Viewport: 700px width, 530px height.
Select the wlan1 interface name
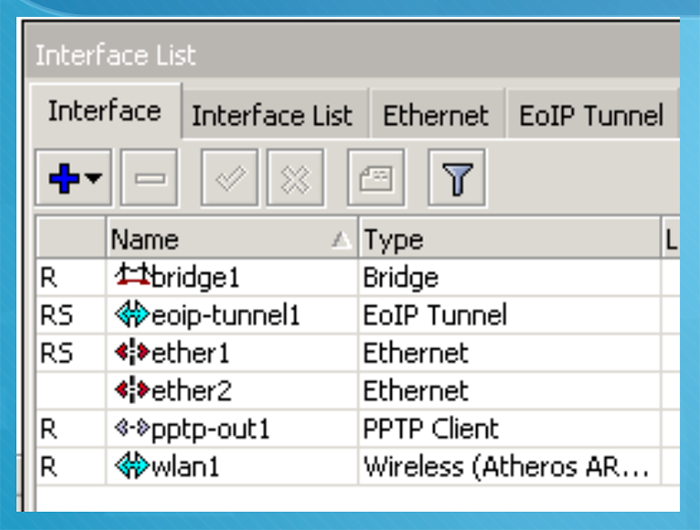tap(185, 467)
